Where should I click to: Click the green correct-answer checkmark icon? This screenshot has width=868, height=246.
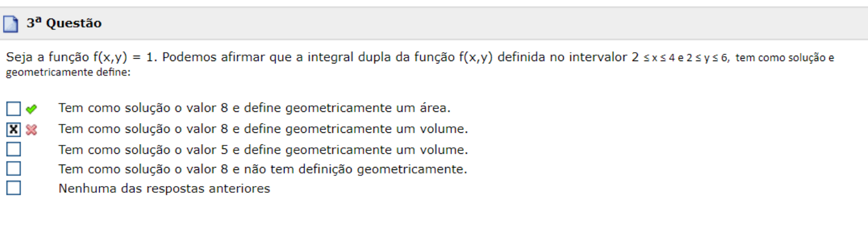coord(31,109)
